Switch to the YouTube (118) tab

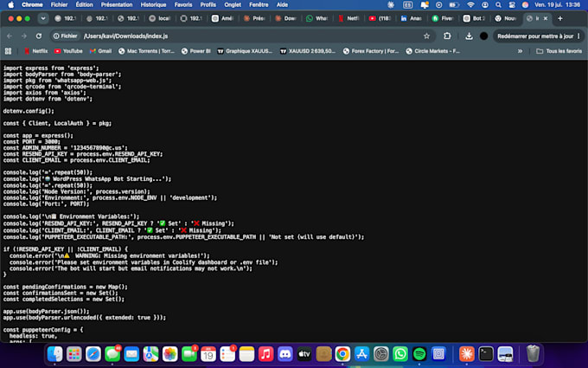[x=380, y=18]
